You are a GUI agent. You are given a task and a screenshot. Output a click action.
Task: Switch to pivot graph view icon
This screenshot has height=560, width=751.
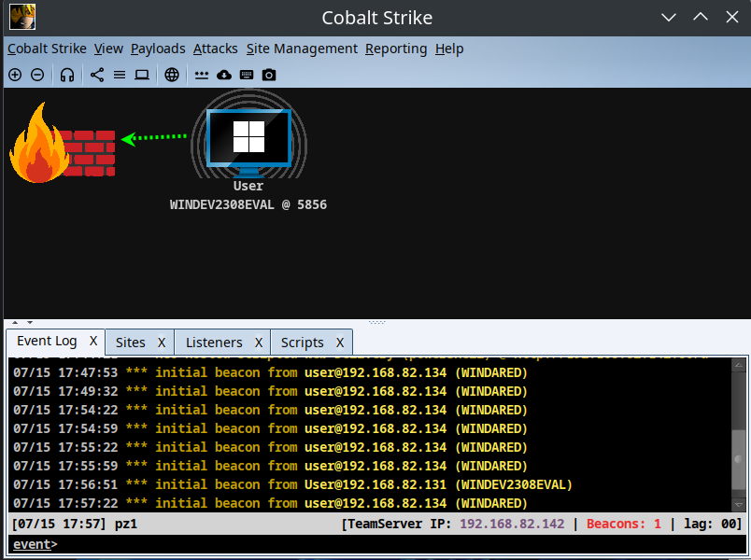[97, 75]
